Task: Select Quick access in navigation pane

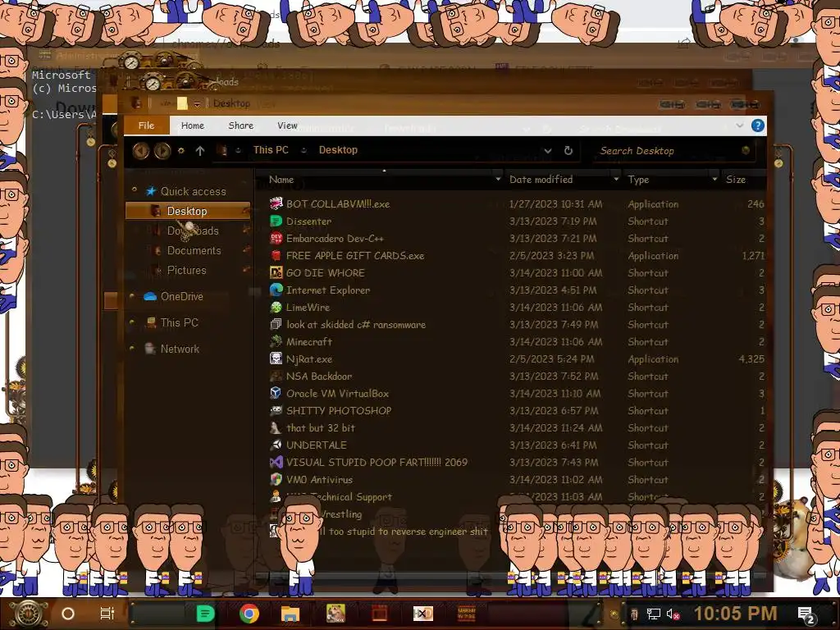Action: pyautogui.click(x=193, y=191)
